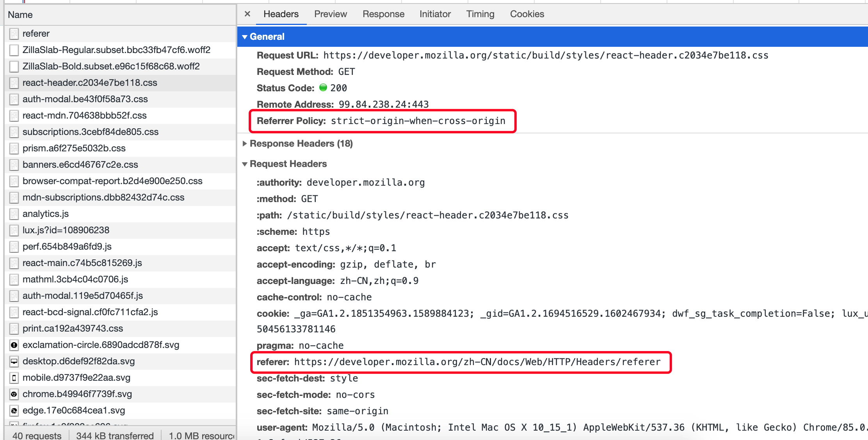
Task: Click the green status code indicator dot
Action: (x=323, y=88)
